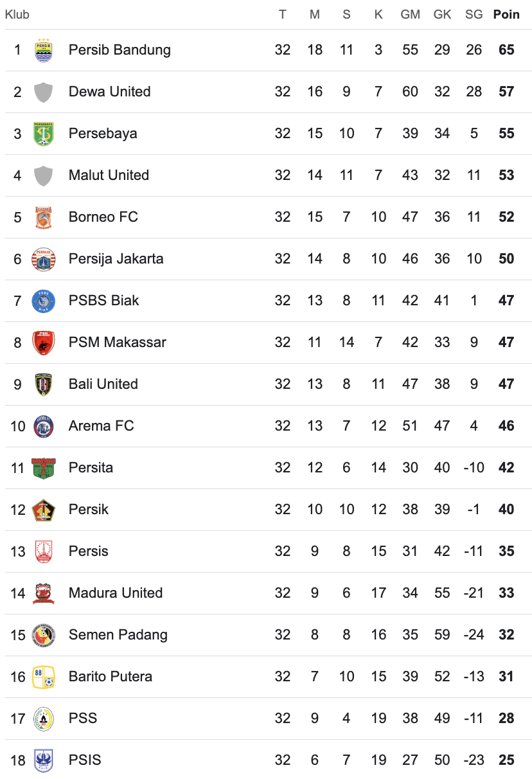Click the PSIS club name
Image resolution: width=532 pixels, height=779 pixels.
click(x=85, y=760)
